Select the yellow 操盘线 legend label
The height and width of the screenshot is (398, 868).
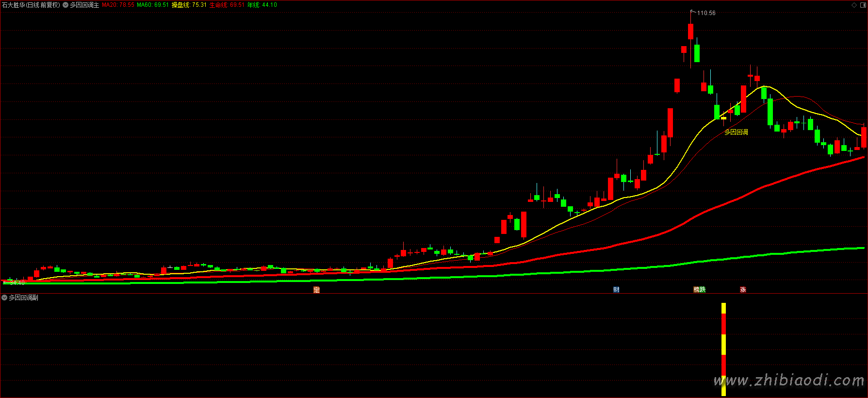pyautogui.click(x=189, y=5)
